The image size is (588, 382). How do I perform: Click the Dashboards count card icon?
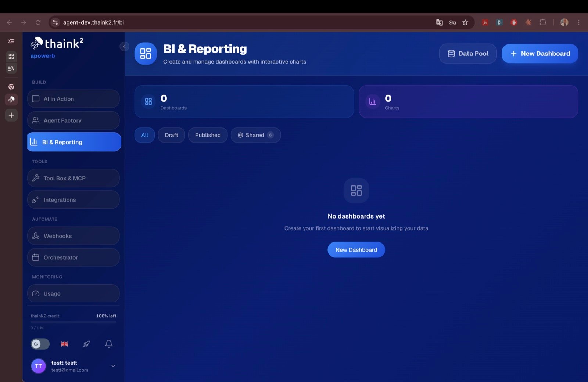[x=148, y=102]
